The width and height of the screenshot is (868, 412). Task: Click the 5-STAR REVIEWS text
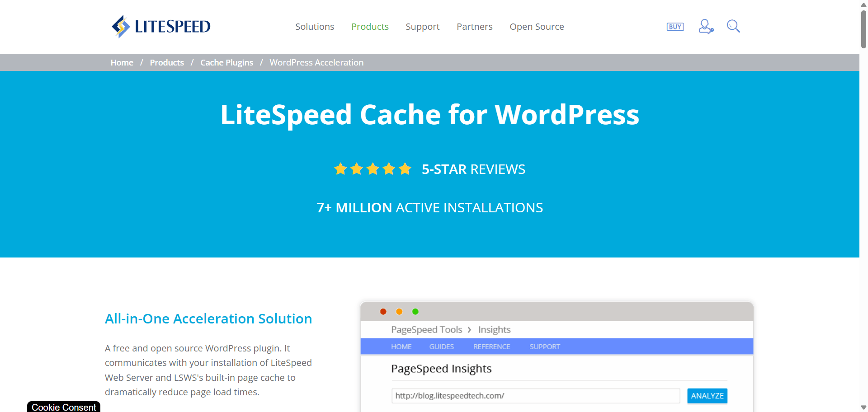(x=473, y=169)
